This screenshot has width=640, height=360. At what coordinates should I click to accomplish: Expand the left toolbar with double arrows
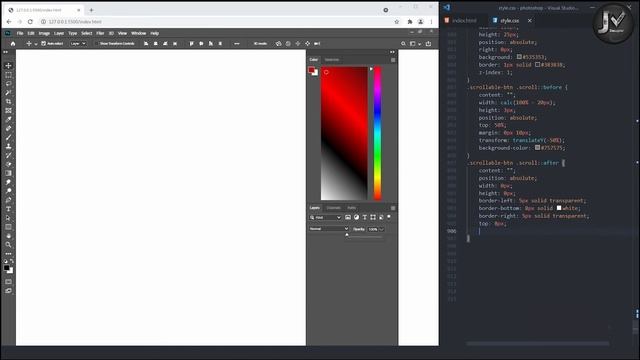tap(5, 52)
